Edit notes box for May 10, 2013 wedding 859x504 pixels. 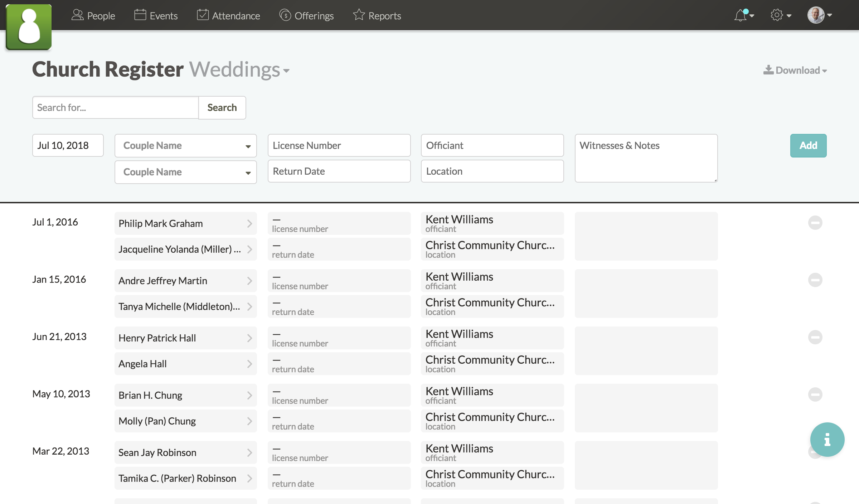pos(646,408)
